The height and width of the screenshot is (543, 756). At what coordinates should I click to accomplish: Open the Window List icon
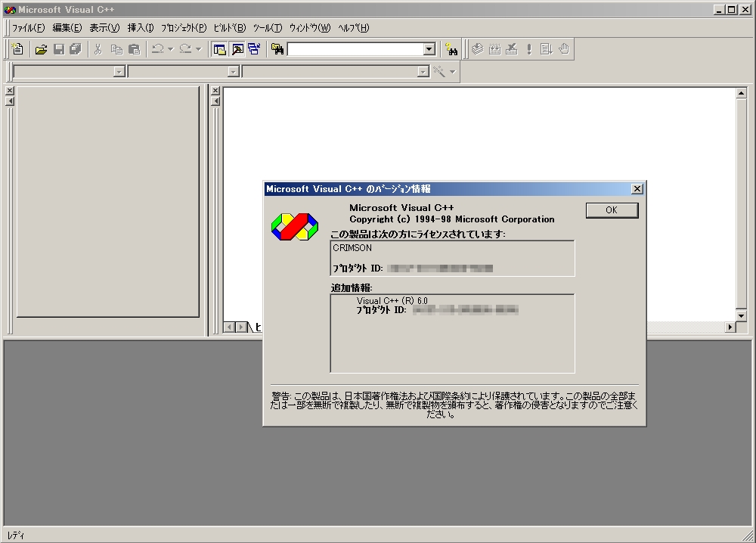click(254, 49)
